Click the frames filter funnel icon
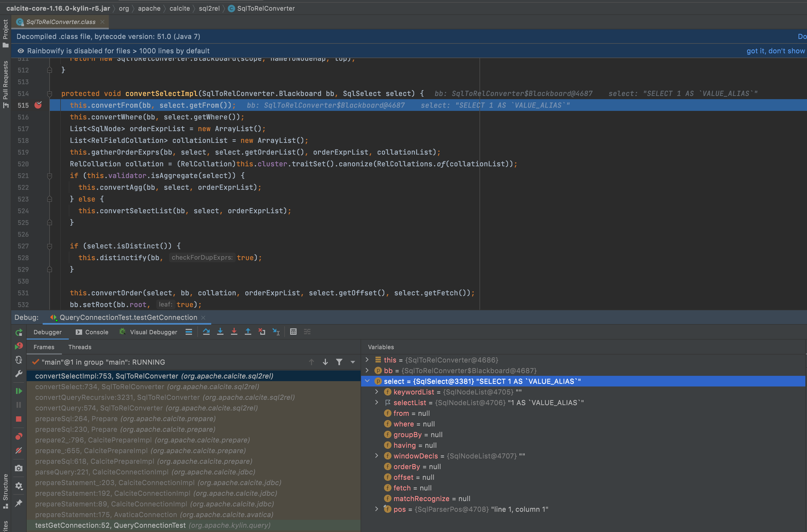The width and height of the screenshot is (807, 532). point(339,362)
